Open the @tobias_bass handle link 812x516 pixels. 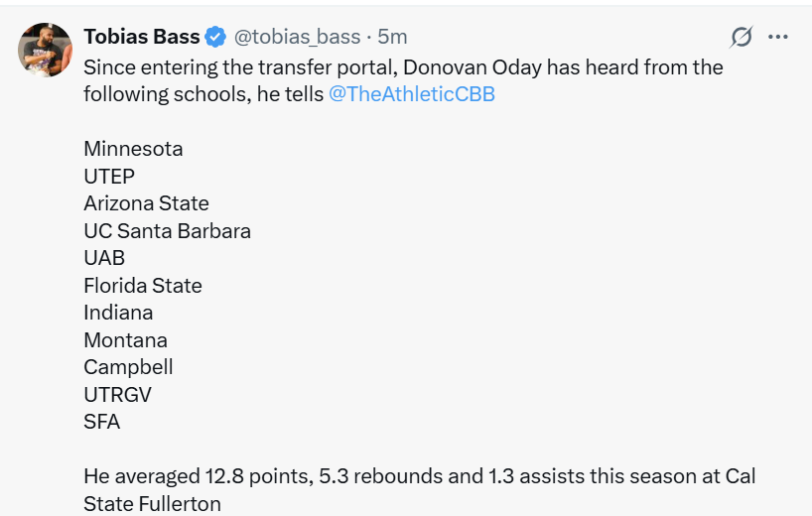[297, 37]
